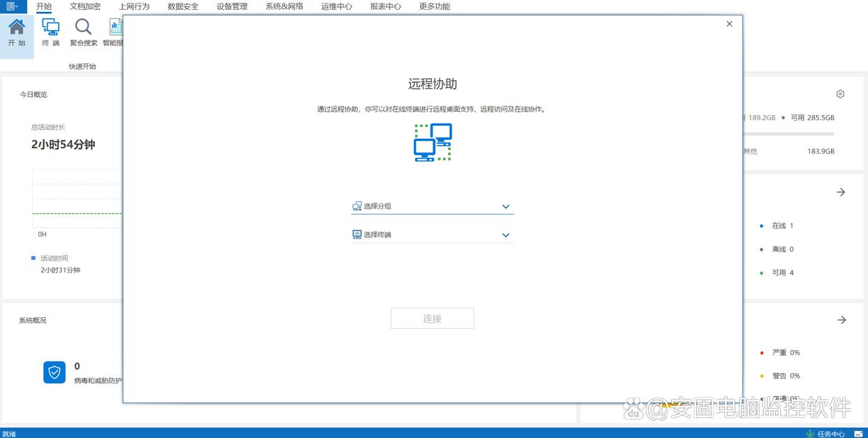Close the 远程协助 dialog

pos(730,24)
